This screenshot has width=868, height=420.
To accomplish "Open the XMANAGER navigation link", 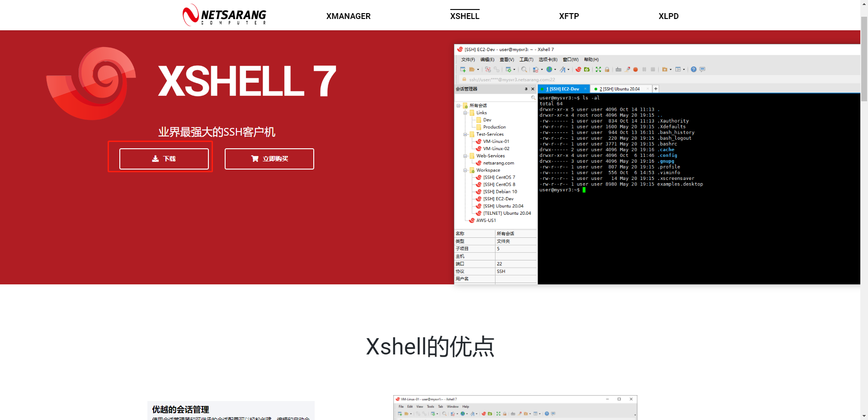I will pyautogui.click(x=348, y=16).
